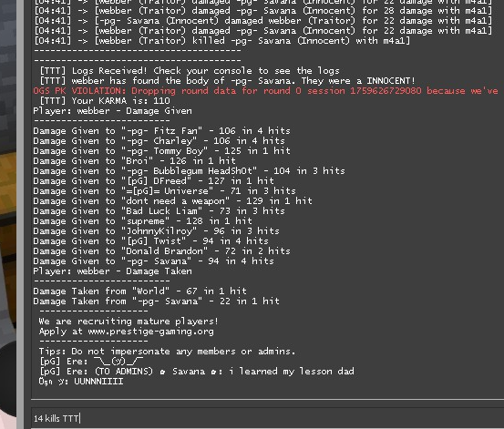This screenshot has height=429, width=504.
Task: Click '(TO ADMINS) Savana: i learned my lesson dad' line
Action: point(196,371)
